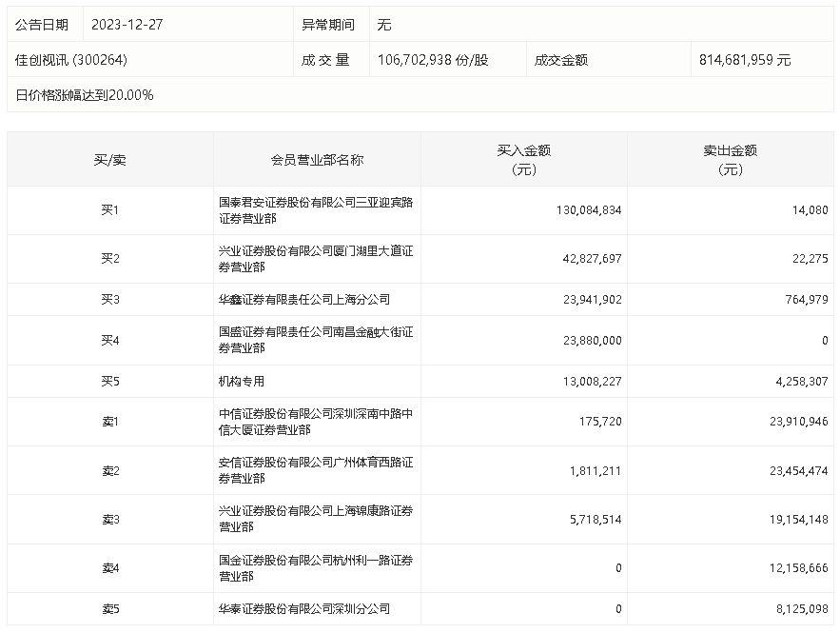Click buy amount 42,827,697
Screen dimensions: 840x633
coord(592,258)
